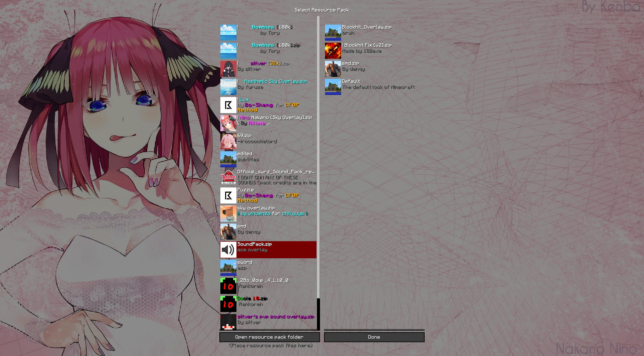Click sillver's pvp sound overlay.zip pack
The image size is (644, 356).
tap(268, 322)
